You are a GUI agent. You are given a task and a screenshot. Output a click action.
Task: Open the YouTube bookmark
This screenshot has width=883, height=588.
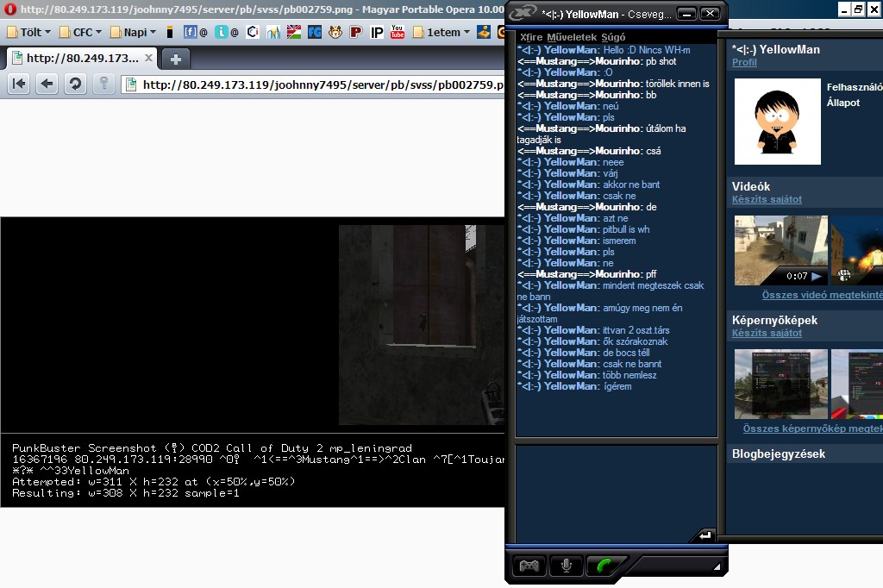[398, 32]
